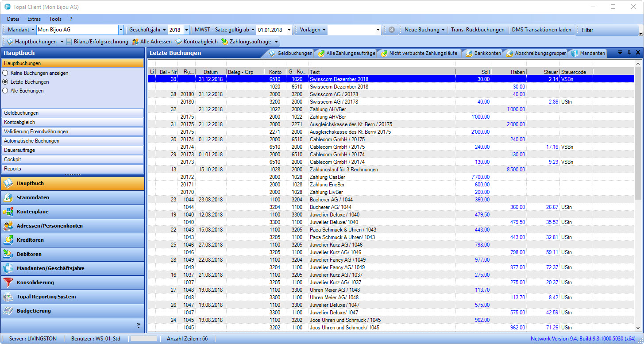Click the Topal Reporting System printer icon
The height and width of the screenshot is (344, 644).
pos(8,297)
